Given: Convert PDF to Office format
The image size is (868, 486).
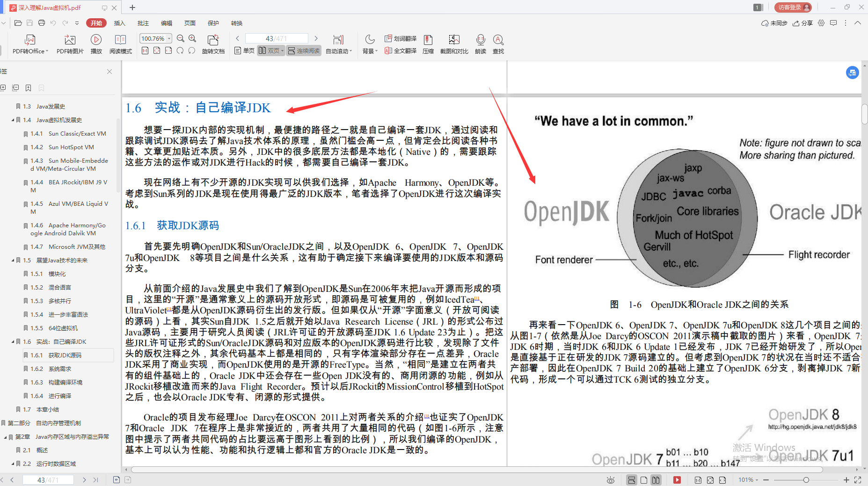Looking at the screenshot, I should point(30,44).
